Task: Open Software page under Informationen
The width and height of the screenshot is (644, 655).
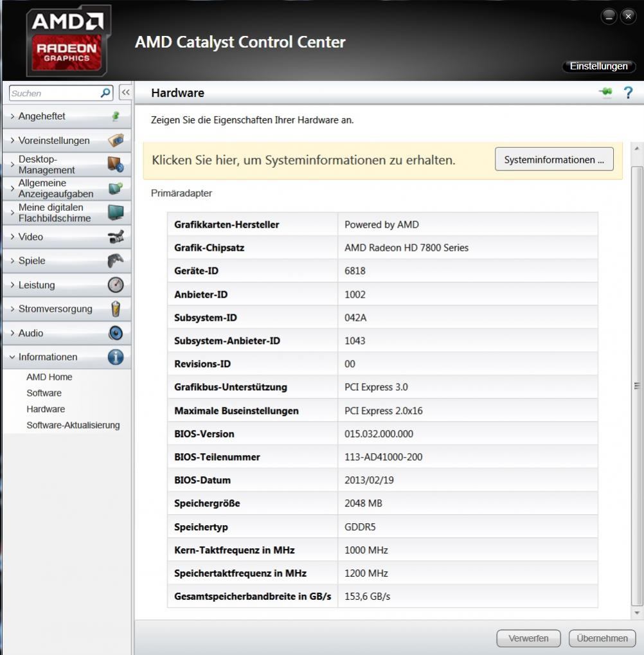Action: tap(44, 393)
